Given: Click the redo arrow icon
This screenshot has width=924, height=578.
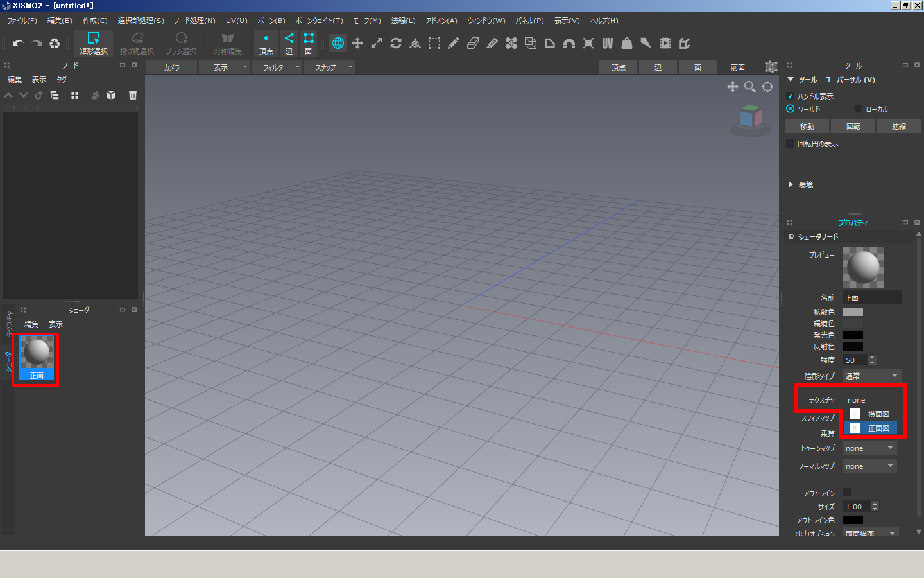Looking at the screenshot, I should (37, 44).
